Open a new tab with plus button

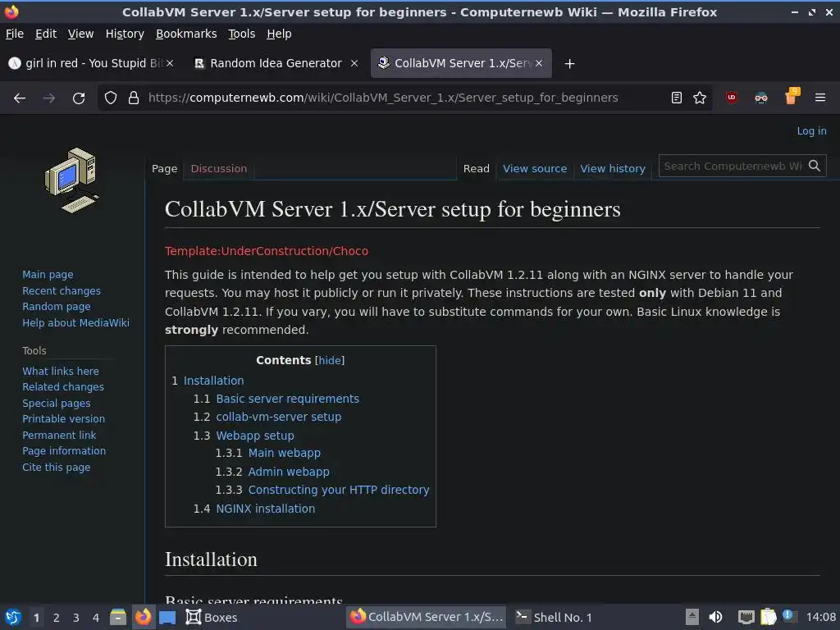tap(569, 64)
